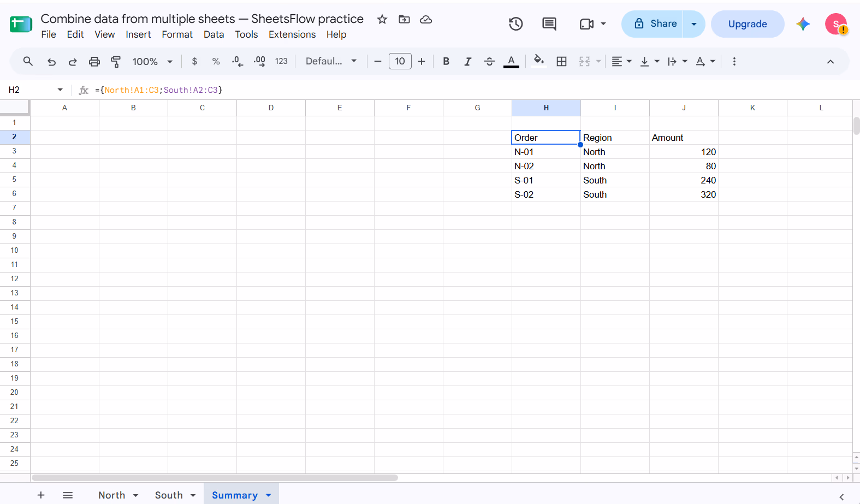860x504 pixels.
Task: Open the font family dropdown
Action: 331,62
